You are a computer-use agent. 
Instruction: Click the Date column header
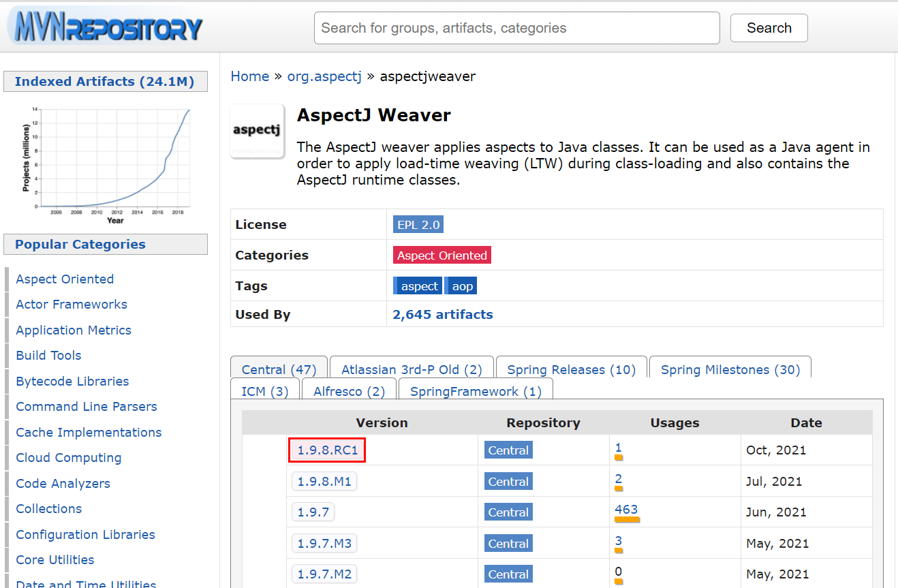coord(806,423)
